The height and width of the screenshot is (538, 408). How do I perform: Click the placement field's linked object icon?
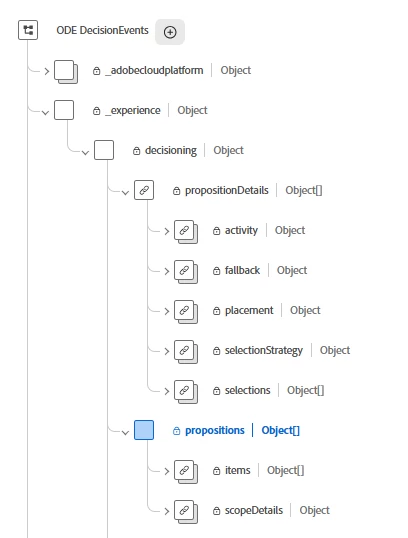[x=186, y=312]
